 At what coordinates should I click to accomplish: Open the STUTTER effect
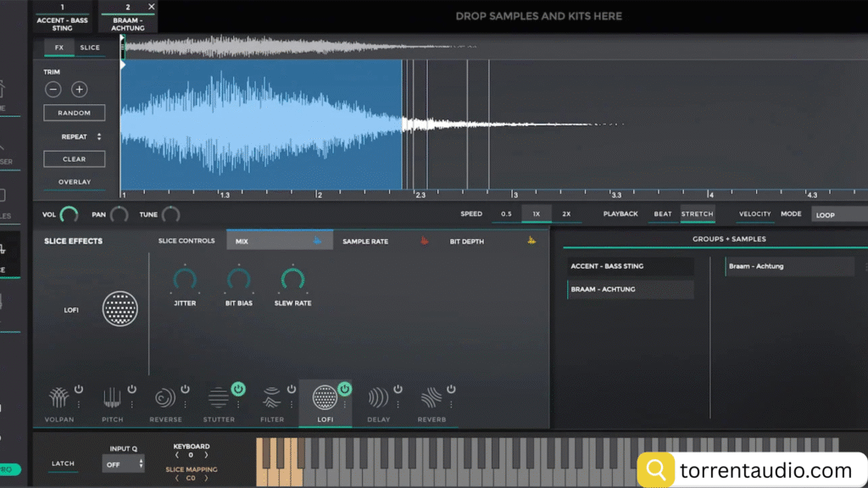coord(220,398)
